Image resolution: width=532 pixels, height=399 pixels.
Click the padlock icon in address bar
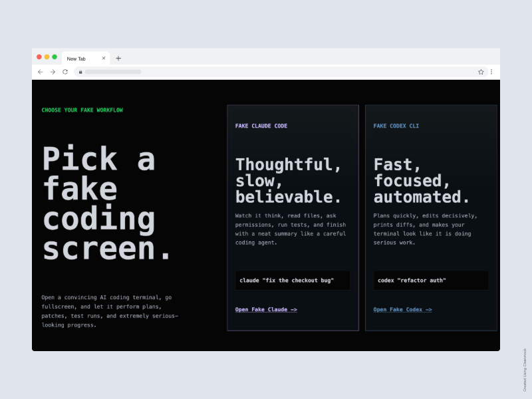click(80, 72)
